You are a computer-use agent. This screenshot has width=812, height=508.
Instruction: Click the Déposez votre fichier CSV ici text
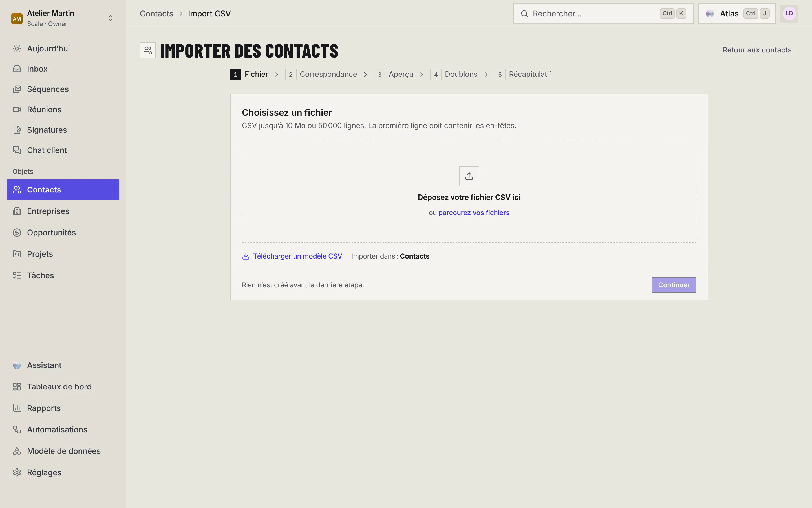tap(469, 197)
